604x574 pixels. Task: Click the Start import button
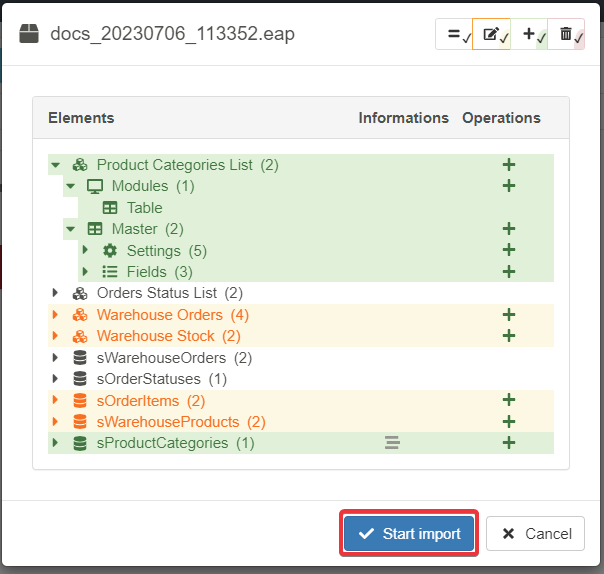pyautogui.click(x=410, y=534)
